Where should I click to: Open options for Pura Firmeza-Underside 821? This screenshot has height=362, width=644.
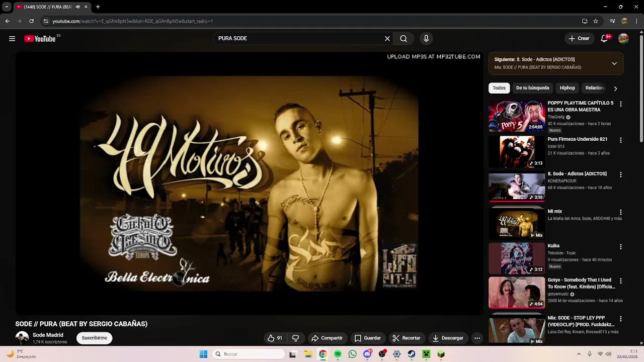point(620,140)
